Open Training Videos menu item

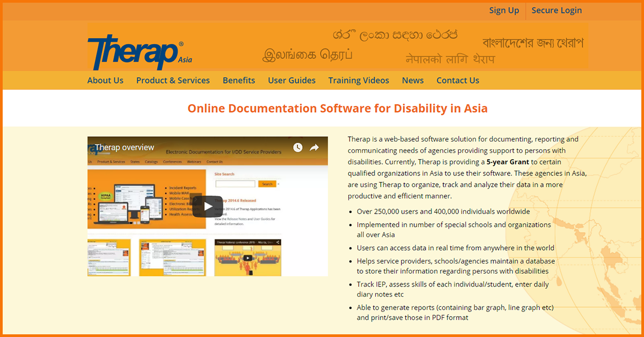click(x=358, y=80)
